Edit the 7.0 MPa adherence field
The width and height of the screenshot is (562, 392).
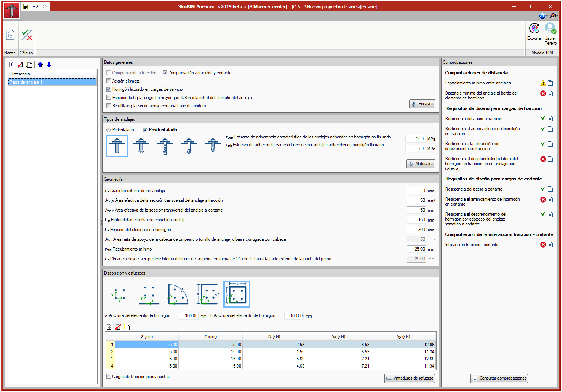415,149
